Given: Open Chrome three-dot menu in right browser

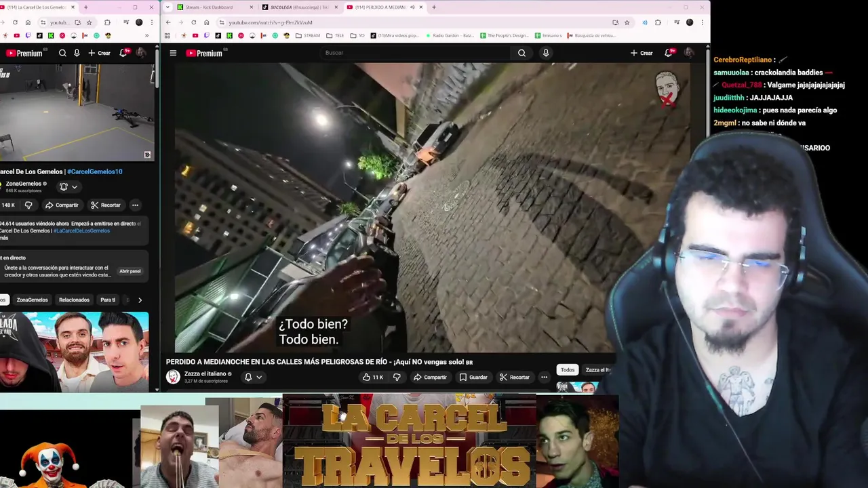Looking at the screenshot, I should pyautogui.click(x=703, y=22).
